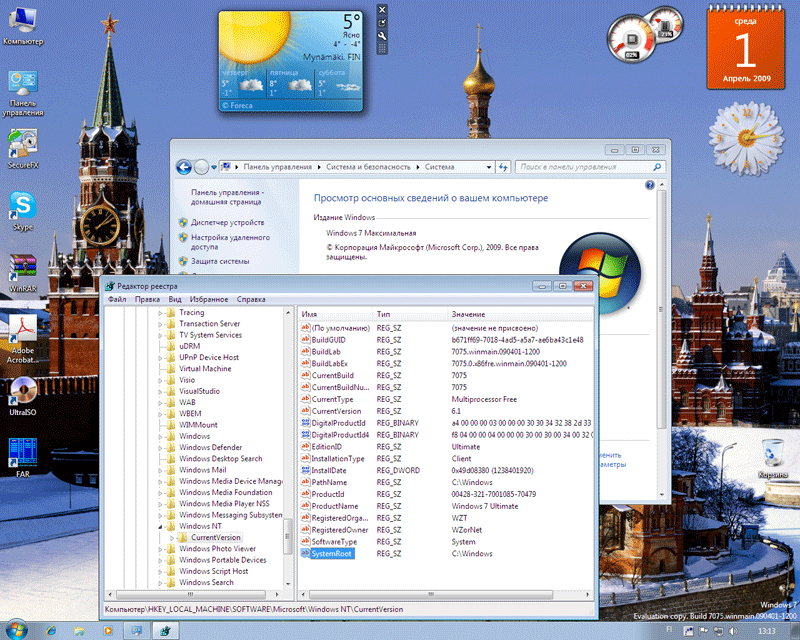Click the volume icon in the system tray
800x640 pixels.
(734, 631)
